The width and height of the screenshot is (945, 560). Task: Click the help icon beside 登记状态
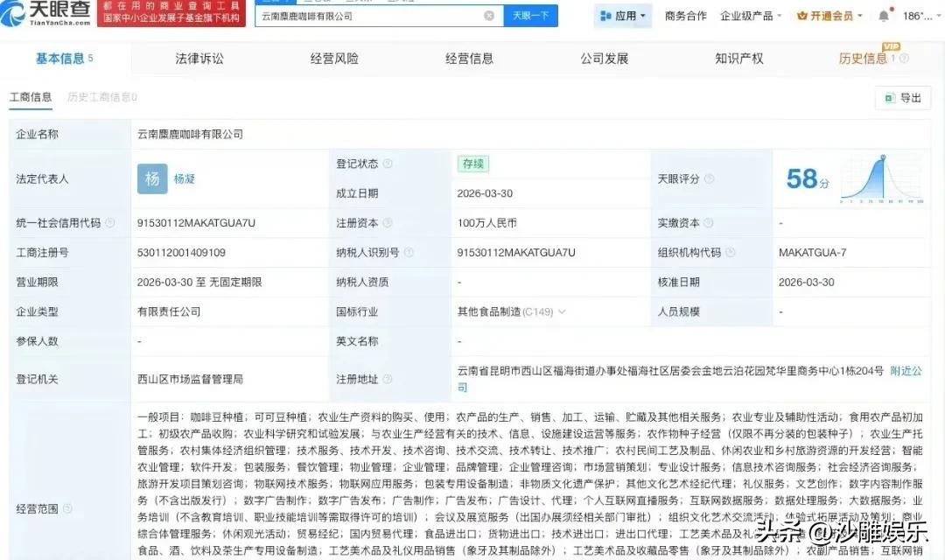388,164
